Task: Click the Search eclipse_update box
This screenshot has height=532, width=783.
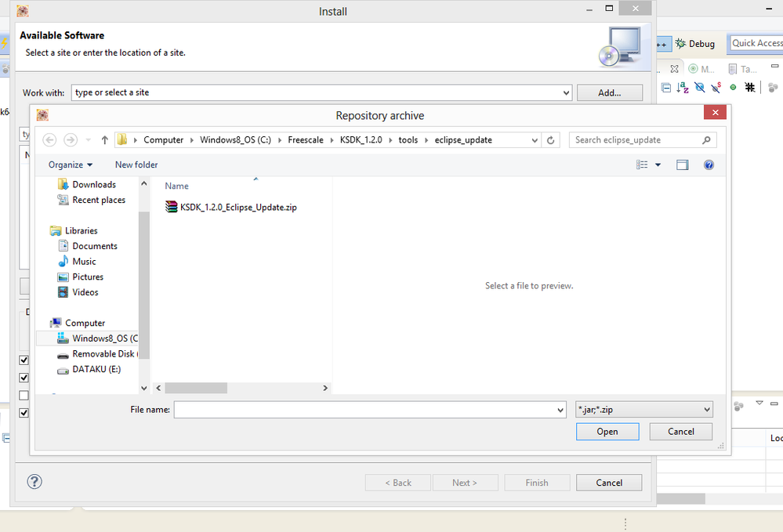Action: tap(643, 140)
